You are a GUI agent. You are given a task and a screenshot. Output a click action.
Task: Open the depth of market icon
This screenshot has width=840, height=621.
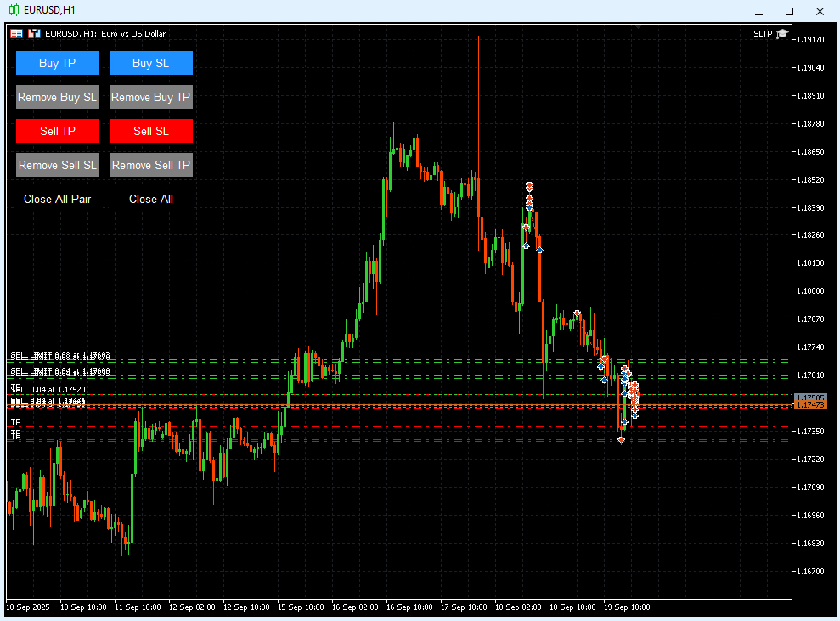coord(34,34)
